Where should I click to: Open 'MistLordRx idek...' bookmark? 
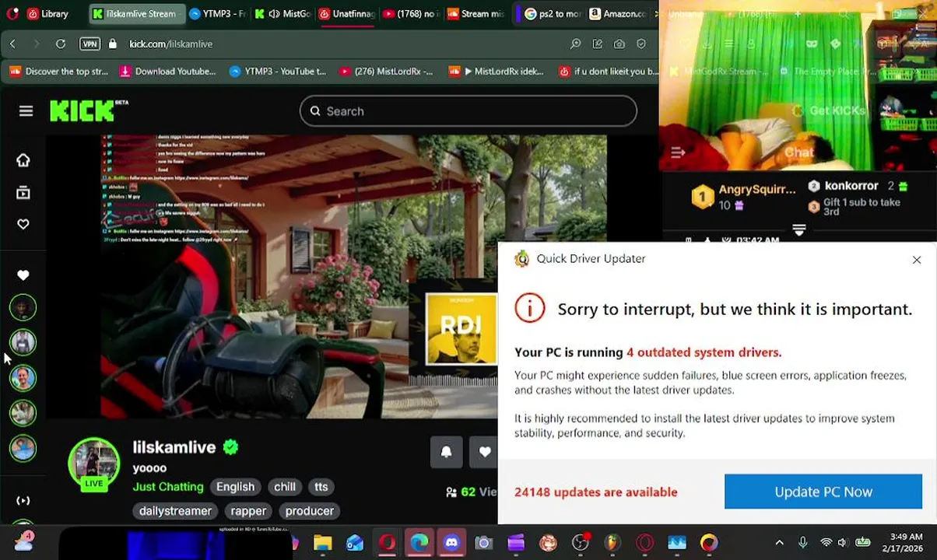(497, 72)
